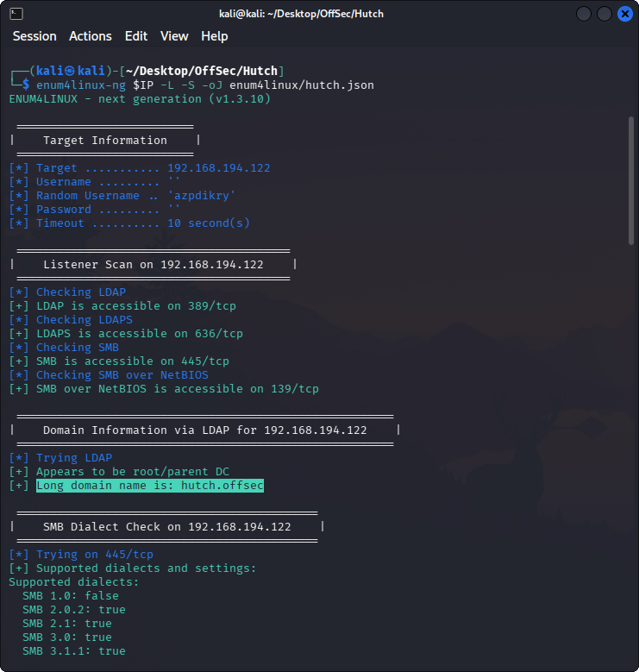Click the 'enum4linux/hutch.json' output path
Image resolution: width=639 pixels, height=672 pixels.
point(302,85)
